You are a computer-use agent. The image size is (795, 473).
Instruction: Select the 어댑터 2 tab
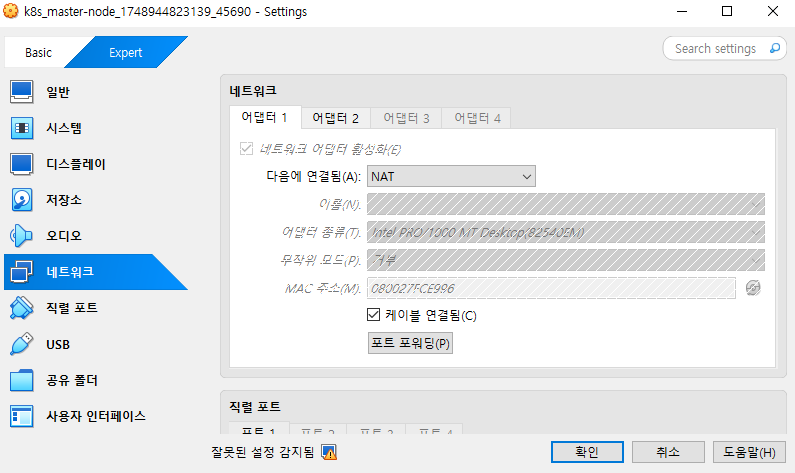(336, 118)
